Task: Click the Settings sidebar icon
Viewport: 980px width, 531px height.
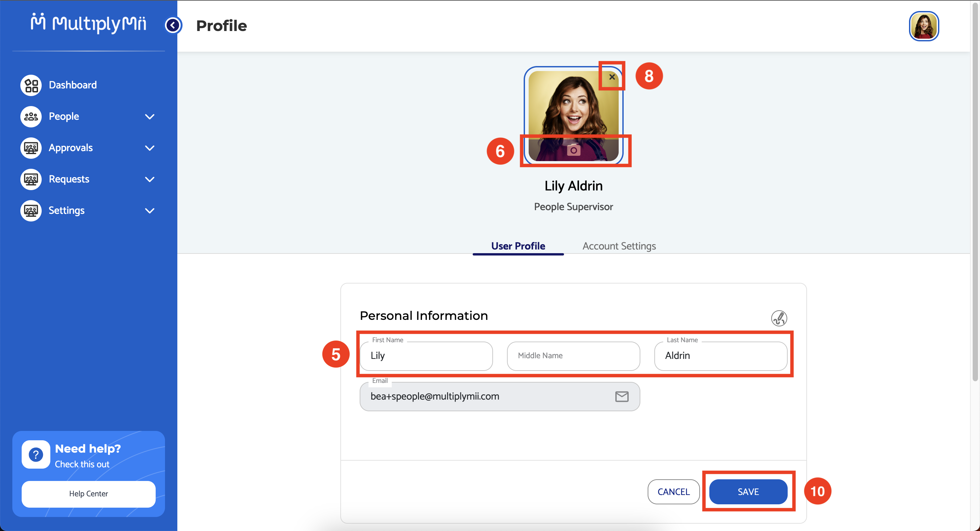Action: 31,210
